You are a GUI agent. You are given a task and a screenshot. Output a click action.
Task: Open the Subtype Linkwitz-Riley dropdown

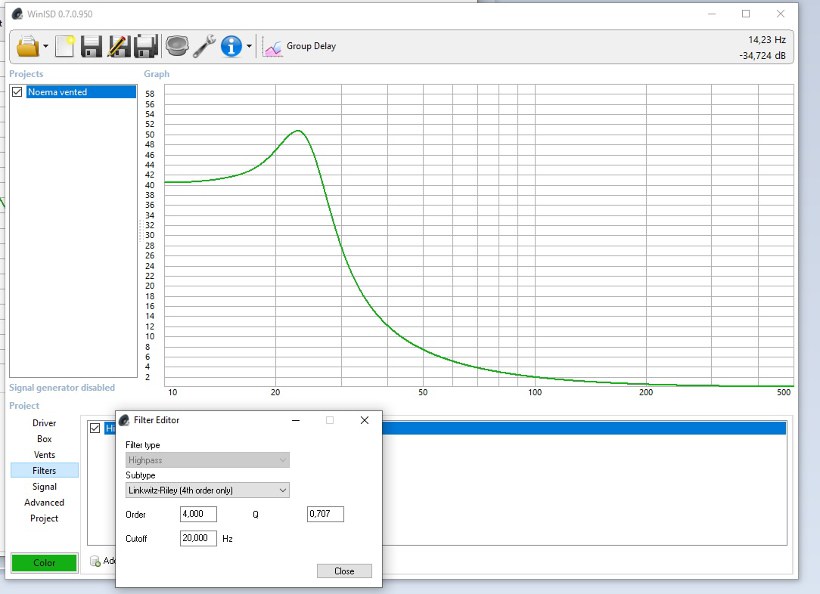207,490
